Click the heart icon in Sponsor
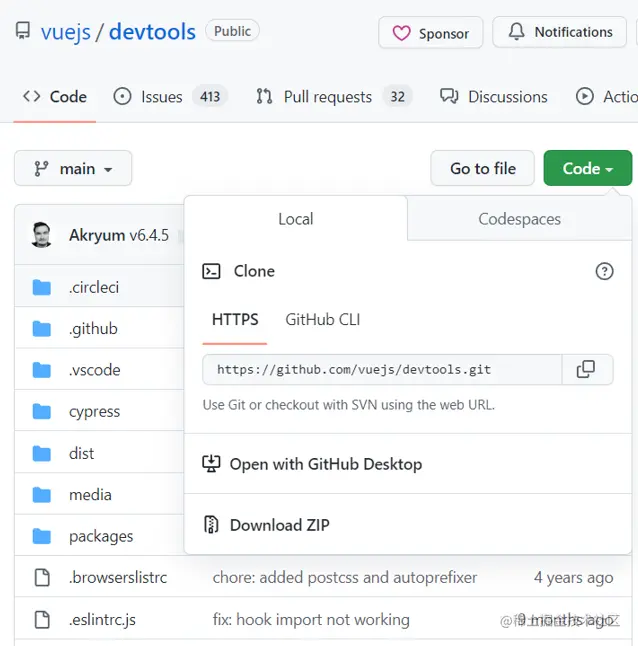638x646 pixels. (x=401, y=33)
